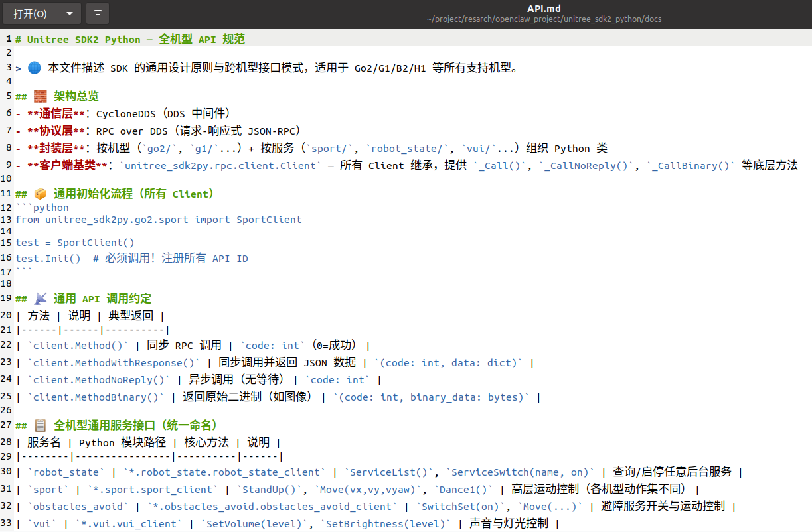Click the code 'client.Method()' on line 22
This screenshot has height=532, width=812.
tap(78, 346)
